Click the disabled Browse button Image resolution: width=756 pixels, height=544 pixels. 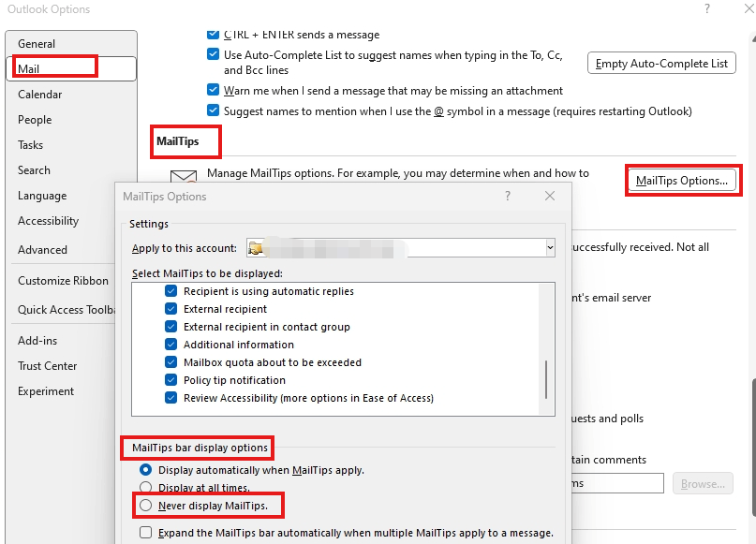[703, 483]
